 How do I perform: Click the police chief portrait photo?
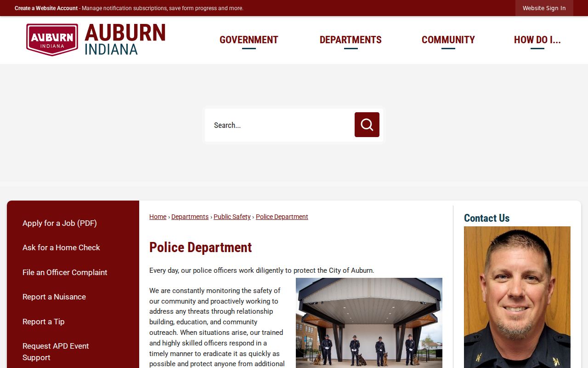coord(517,297)
